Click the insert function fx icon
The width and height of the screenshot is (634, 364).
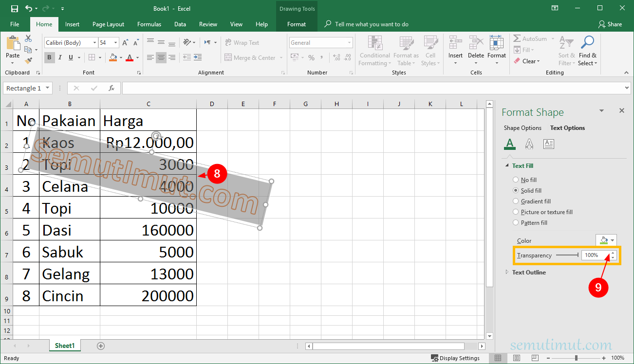tap(112, 88)
